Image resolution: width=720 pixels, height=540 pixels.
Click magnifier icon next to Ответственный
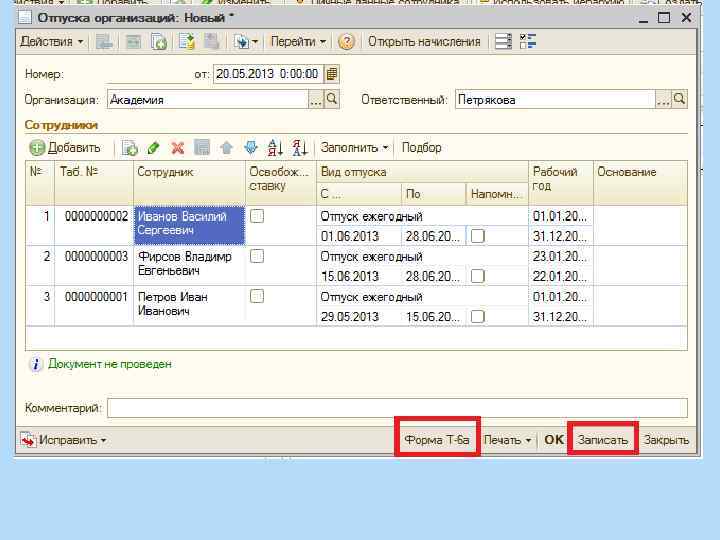click(679, 99)
